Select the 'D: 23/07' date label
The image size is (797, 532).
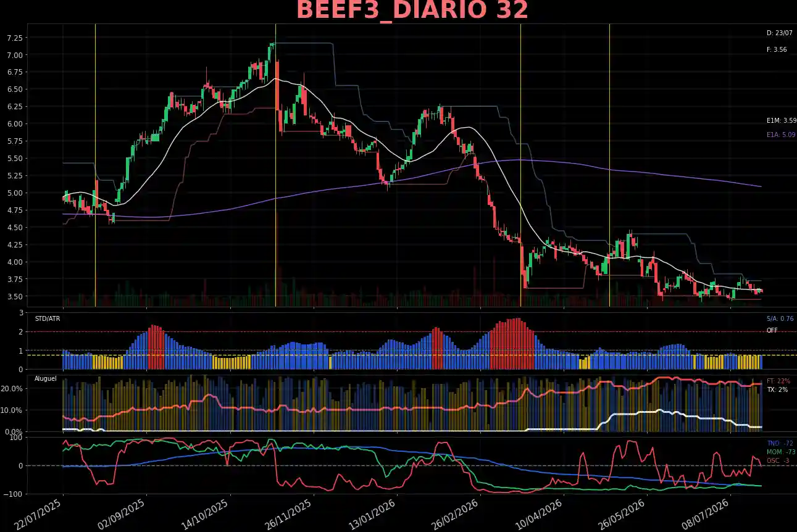tap(779, 33)
